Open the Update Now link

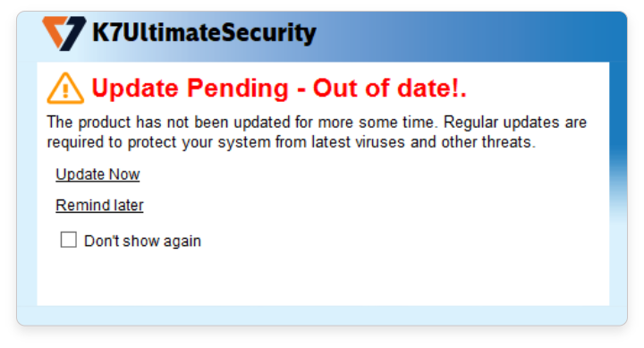tap(97, 174)
